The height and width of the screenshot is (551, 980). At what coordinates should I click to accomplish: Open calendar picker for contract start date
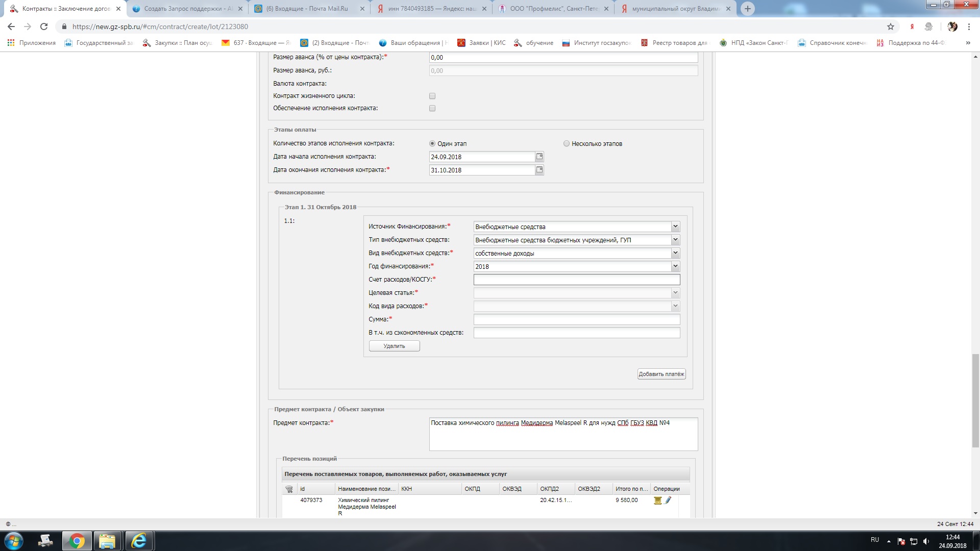click(x=540, y=157)
